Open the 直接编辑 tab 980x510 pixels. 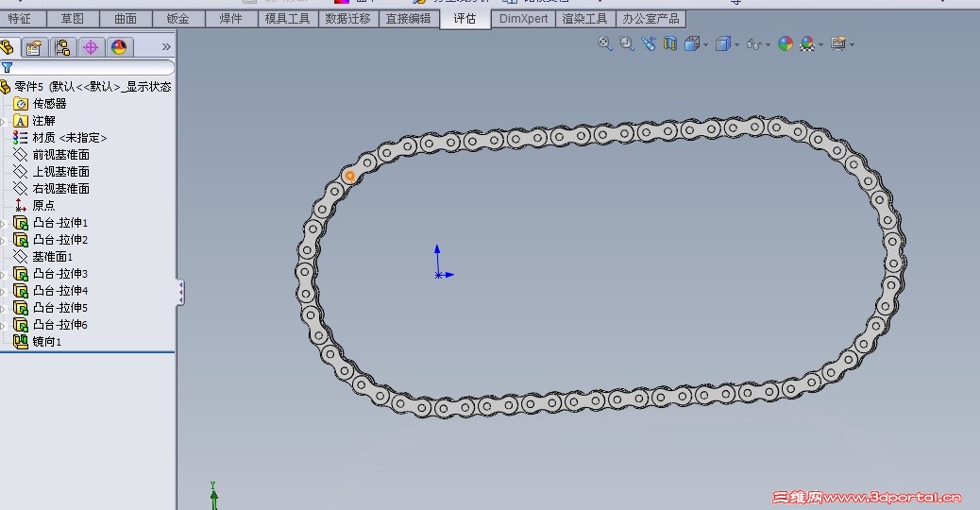(408, 19)
